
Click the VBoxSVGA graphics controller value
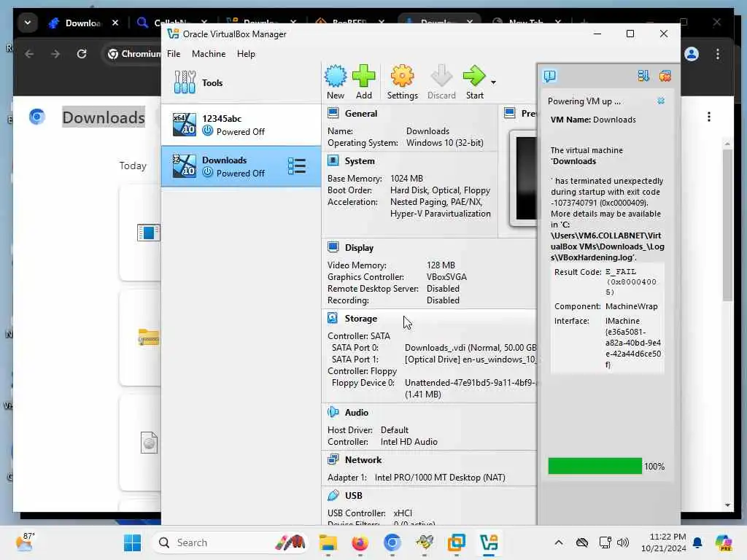coord(446,277)
